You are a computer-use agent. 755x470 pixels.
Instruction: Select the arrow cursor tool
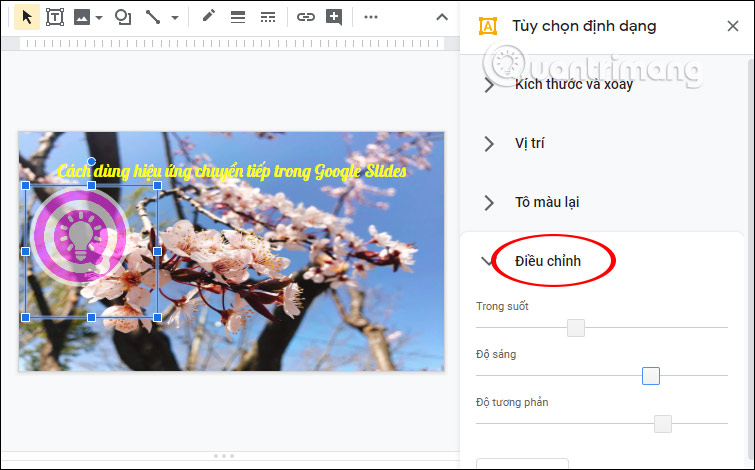point(26,17)
